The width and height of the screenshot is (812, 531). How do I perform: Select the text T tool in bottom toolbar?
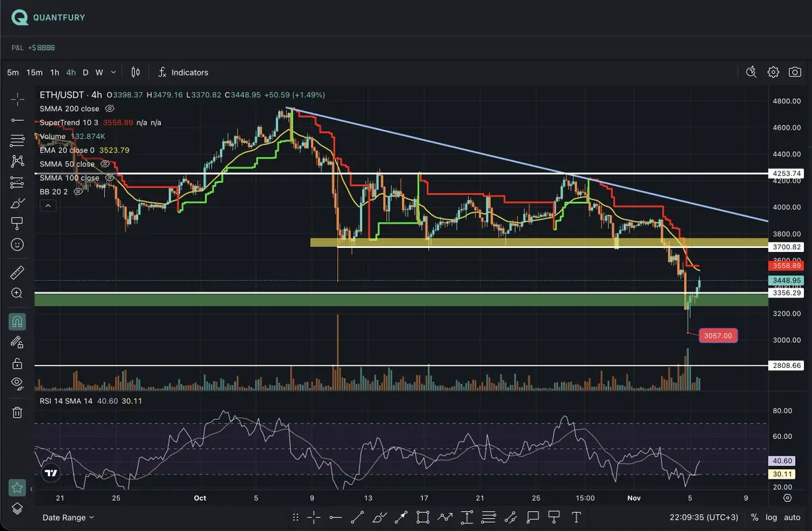pyautogui.click(x=575, y=517)
